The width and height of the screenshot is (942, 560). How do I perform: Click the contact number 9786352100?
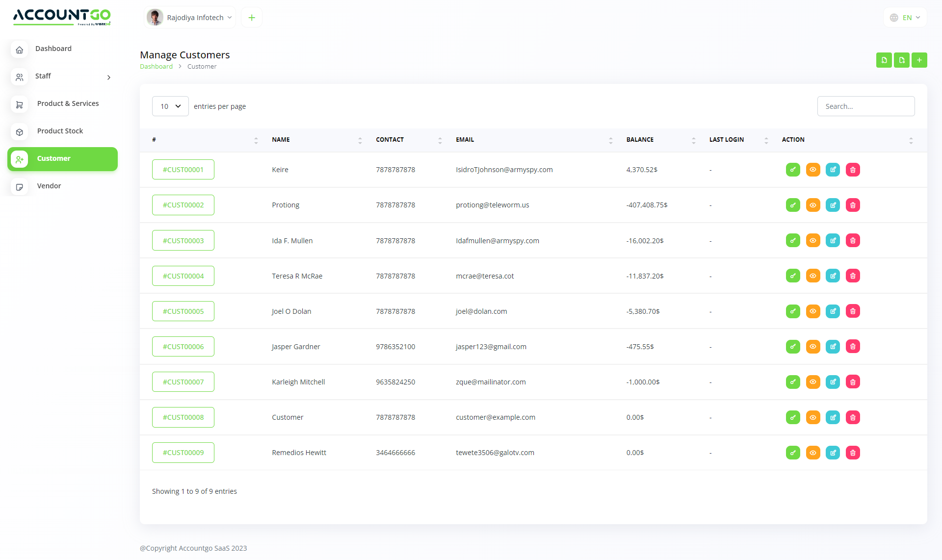point(395,347)
